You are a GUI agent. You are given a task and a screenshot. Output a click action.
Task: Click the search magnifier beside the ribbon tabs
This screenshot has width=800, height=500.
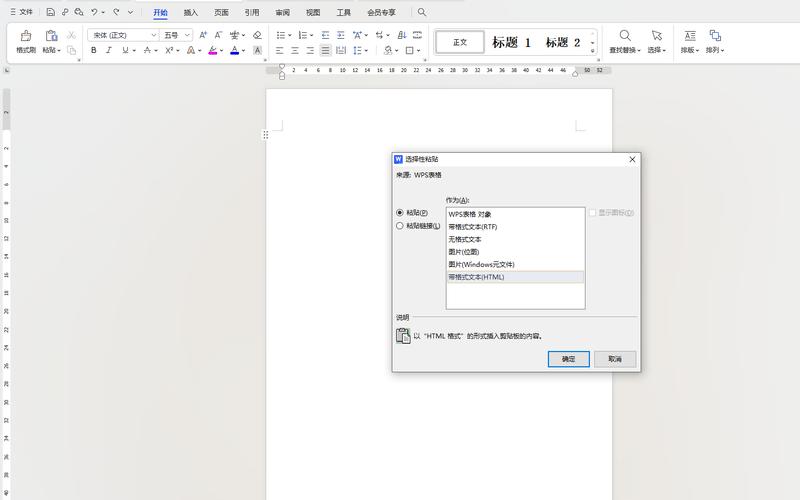422,12
